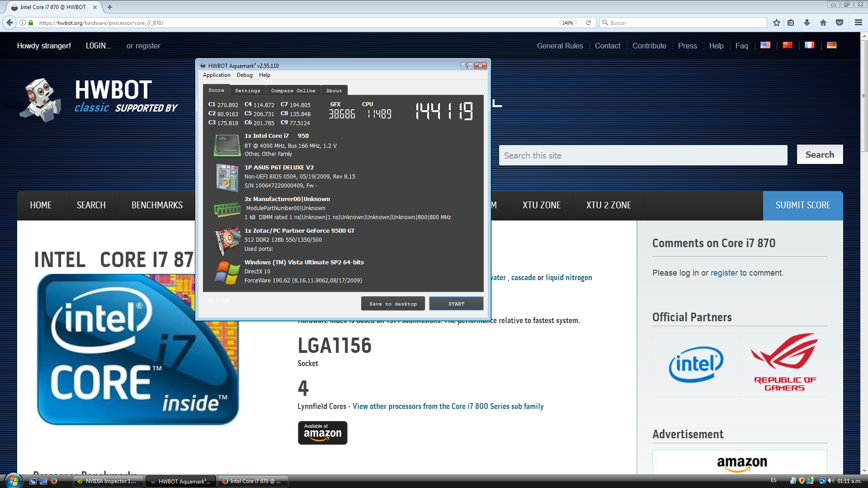Click the CPU icon in Aquamark window
The height and width of the screenshot is (488, 868).
point(227,145)
